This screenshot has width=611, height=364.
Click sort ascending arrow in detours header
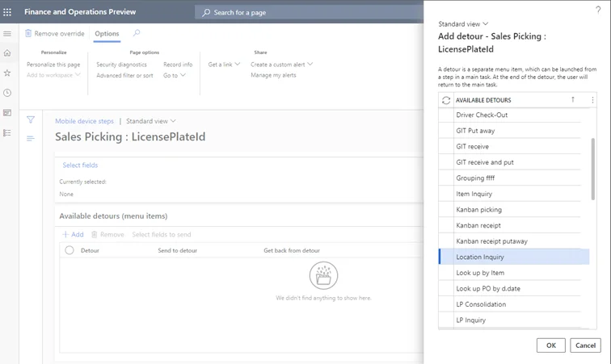point(573,99)
